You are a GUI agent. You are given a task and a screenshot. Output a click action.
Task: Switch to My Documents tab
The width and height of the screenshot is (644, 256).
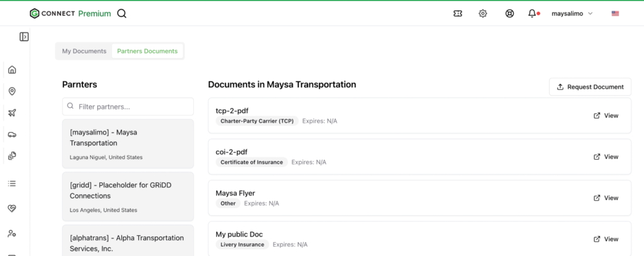point(84,52)
